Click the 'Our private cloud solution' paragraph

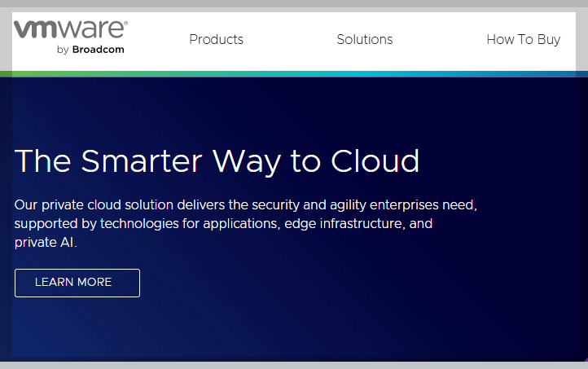tap(246, 223)
